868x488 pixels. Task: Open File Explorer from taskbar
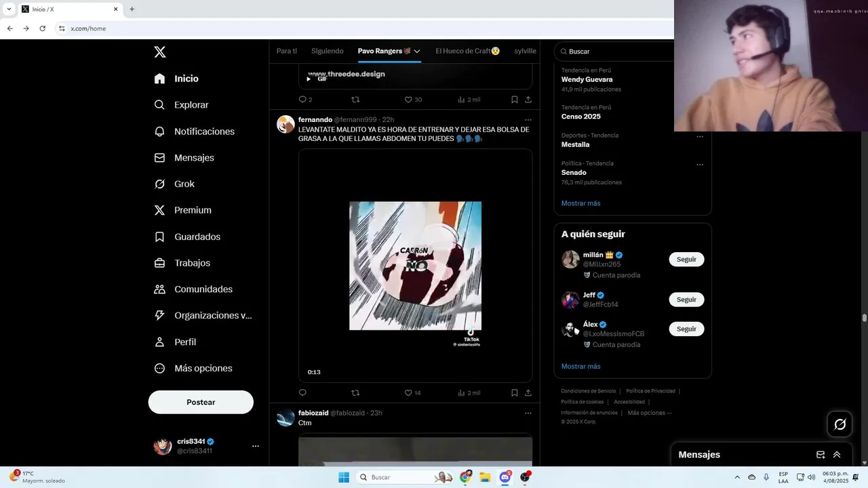(485, 477)
